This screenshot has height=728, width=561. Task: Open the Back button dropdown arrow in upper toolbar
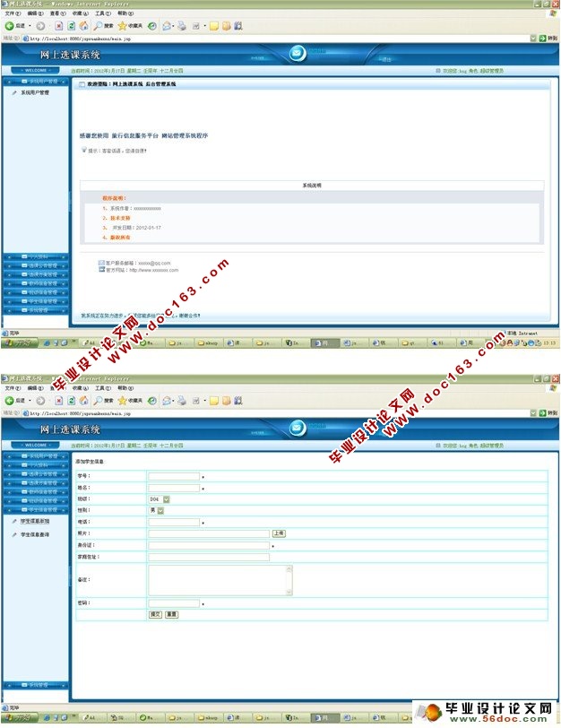point(30,26)
